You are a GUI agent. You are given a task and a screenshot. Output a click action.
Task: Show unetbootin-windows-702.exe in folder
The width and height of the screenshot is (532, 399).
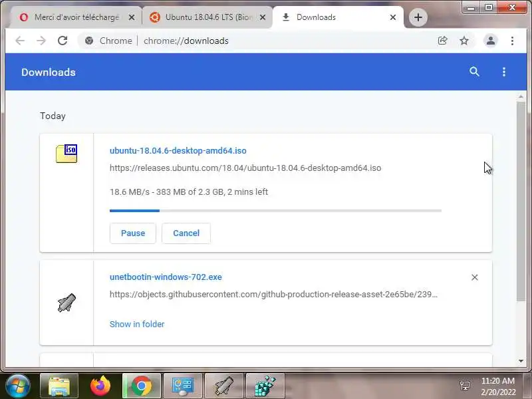(x=137, y=324)
